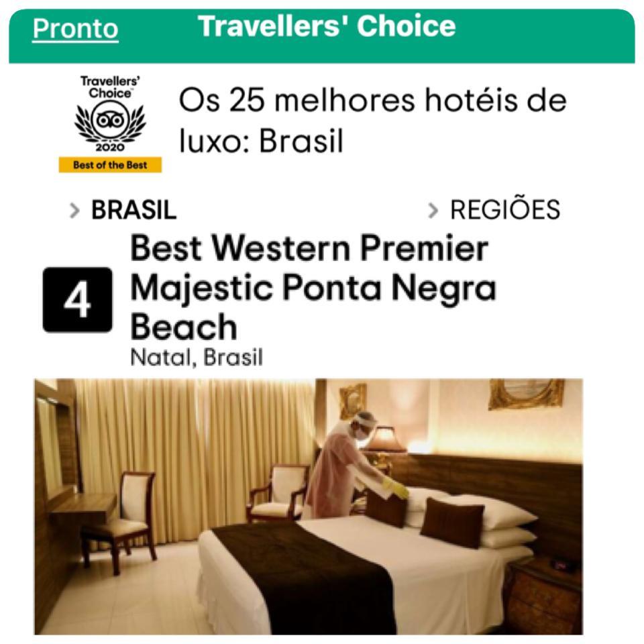Open the hotel room photo

pos(309,506)
